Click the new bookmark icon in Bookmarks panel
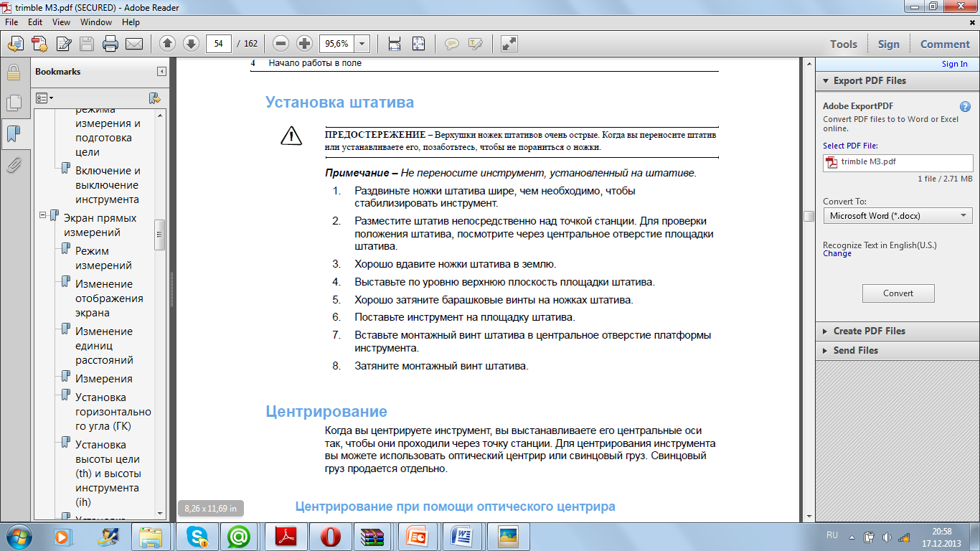The image size is (980, 551). [x=154, y=98]
